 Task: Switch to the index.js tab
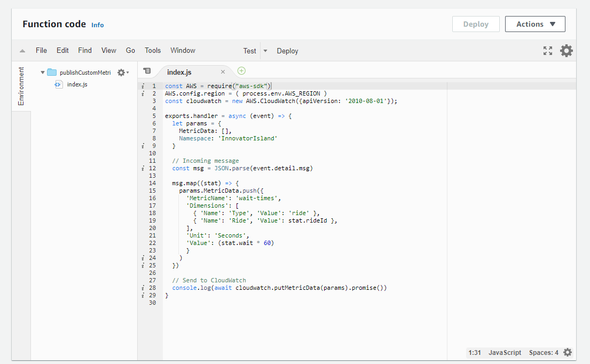[179, 72]
